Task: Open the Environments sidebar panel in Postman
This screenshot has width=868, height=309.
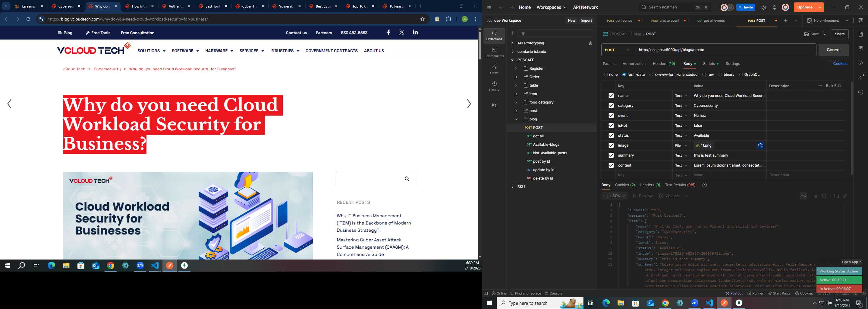Action: coord(494,52)
